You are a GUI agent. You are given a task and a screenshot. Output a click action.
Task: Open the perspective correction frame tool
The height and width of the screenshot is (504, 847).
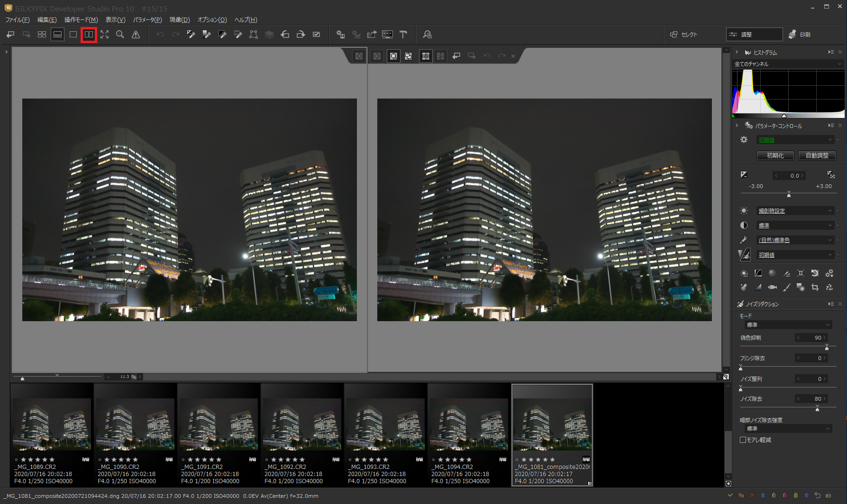[x=254, y=35]
